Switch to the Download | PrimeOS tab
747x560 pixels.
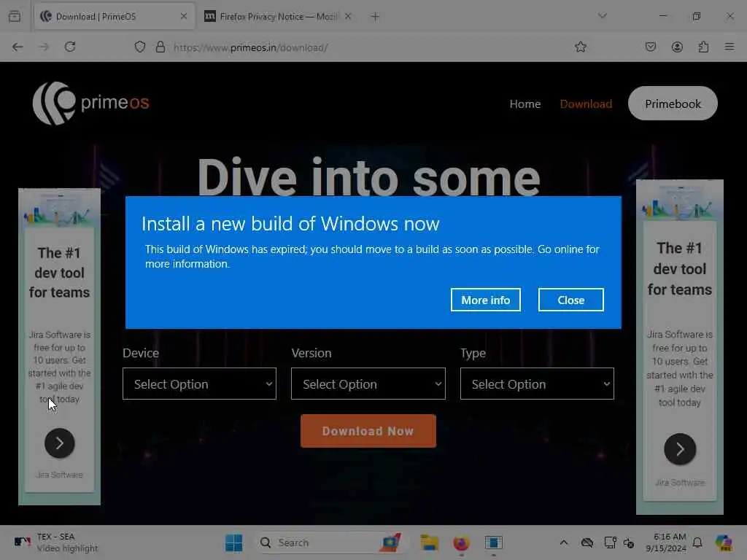coord(115,16)
